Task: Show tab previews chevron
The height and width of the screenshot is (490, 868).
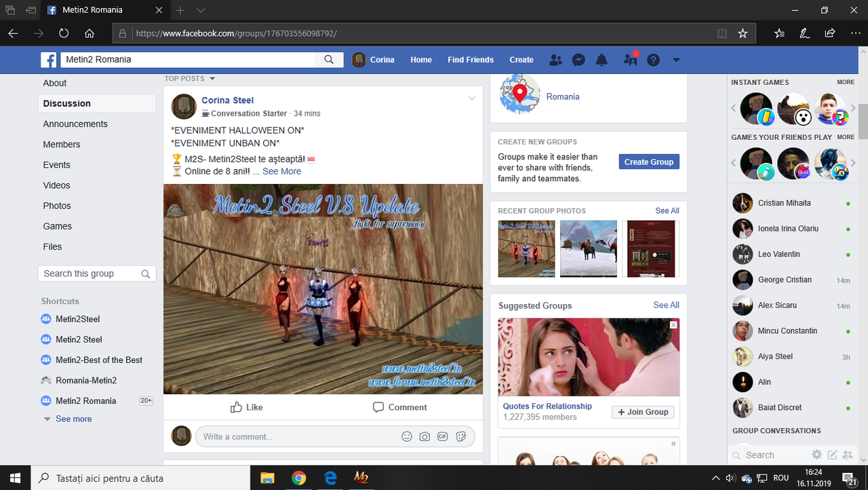Action: (x=201, y=10)
